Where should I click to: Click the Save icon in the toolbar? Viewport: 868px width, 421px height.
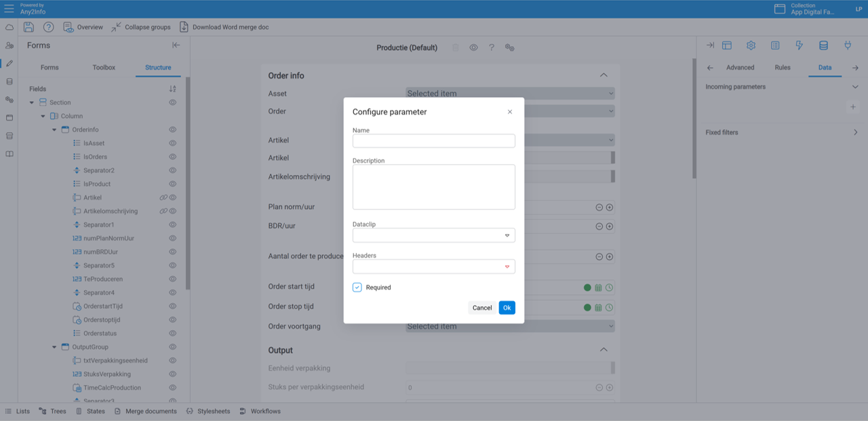pyautogui.click(x=28, y=27)
